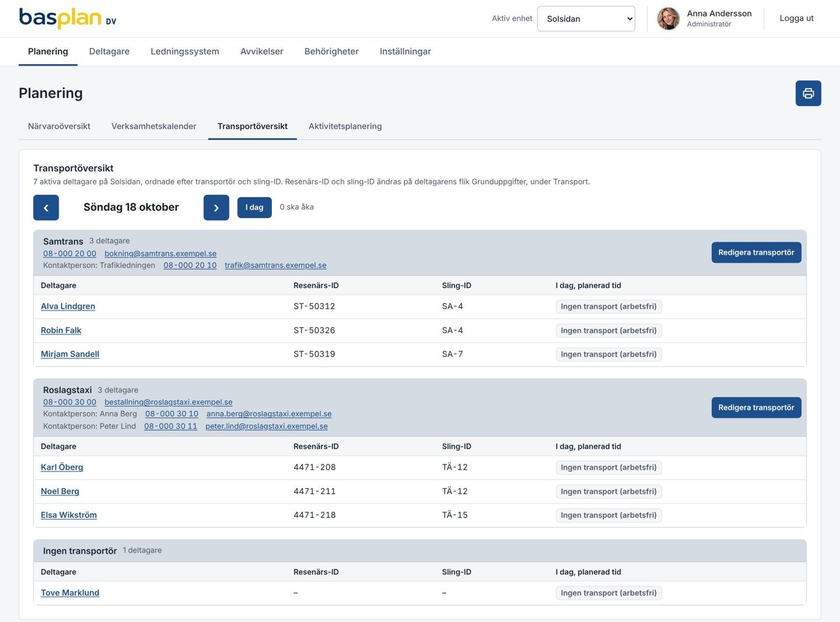Screen dimensions: 840x622
Task: Click Redigera transportör for Roslagstaxi
Action: pos(756,408)
